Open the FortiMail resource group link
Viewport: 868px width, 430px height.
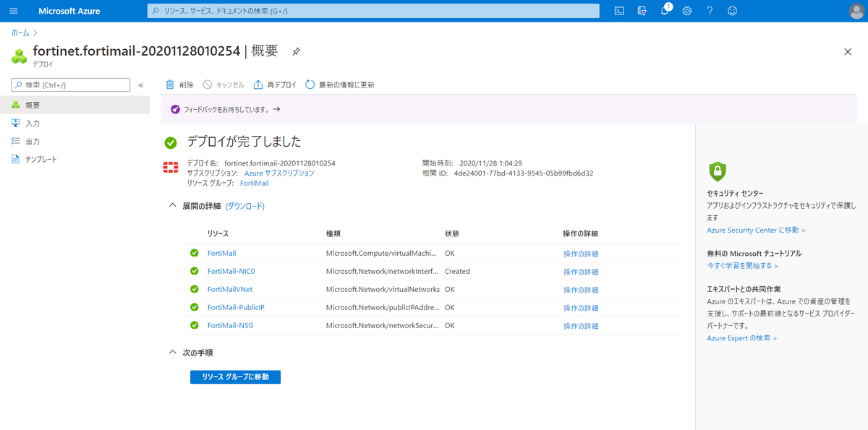click(254, 184)
